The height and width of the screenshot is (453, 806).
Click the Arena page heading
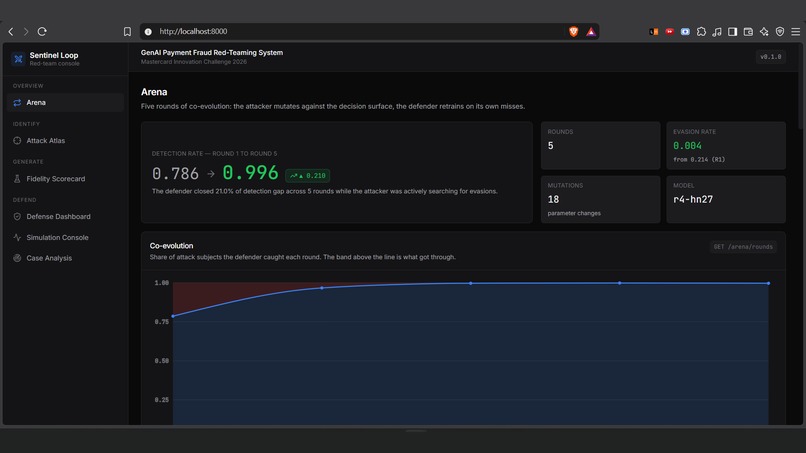pos(154,92)
